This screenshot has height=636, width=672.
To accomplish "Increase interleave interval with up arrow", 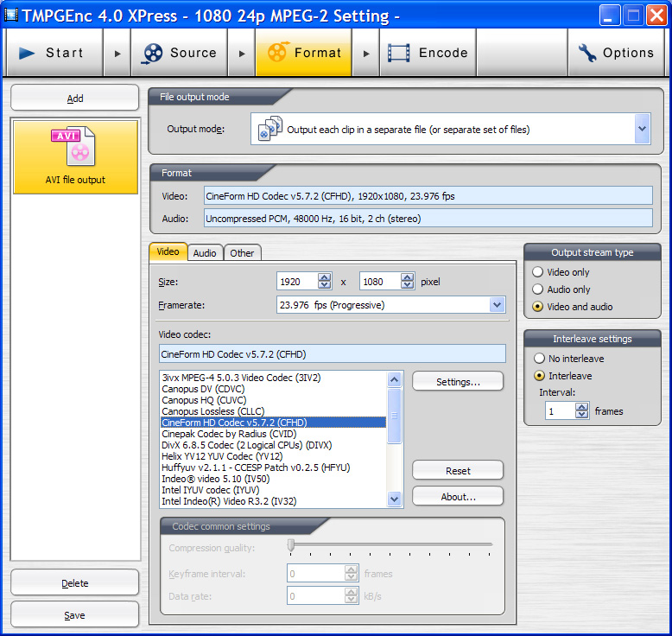I will click(x=581, y=406).
